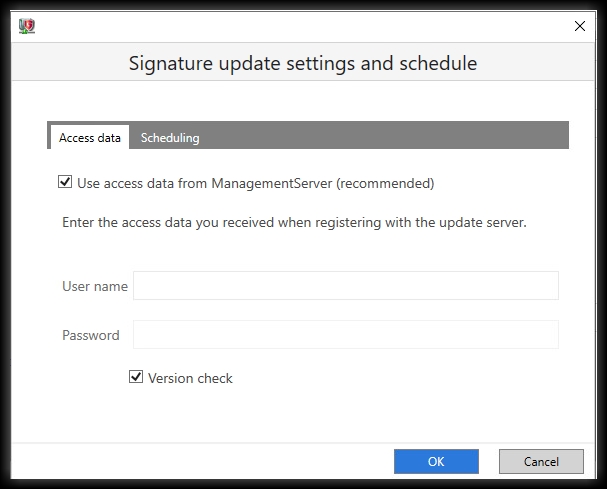This screenshot has width=607, height=489.
Task: Click the 'Enter the access data you received' instruction text
Action: (294, 223)
